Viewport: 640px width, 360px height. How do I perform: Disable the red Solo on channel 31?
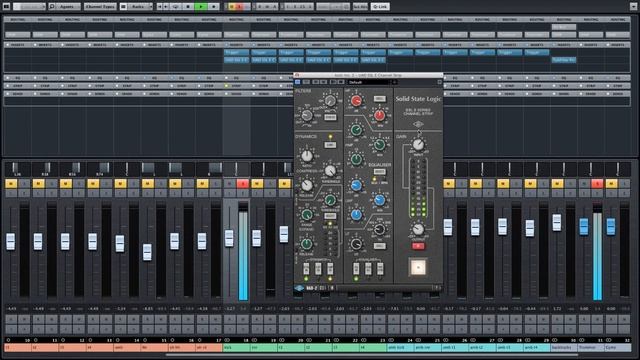click(598, 184)
